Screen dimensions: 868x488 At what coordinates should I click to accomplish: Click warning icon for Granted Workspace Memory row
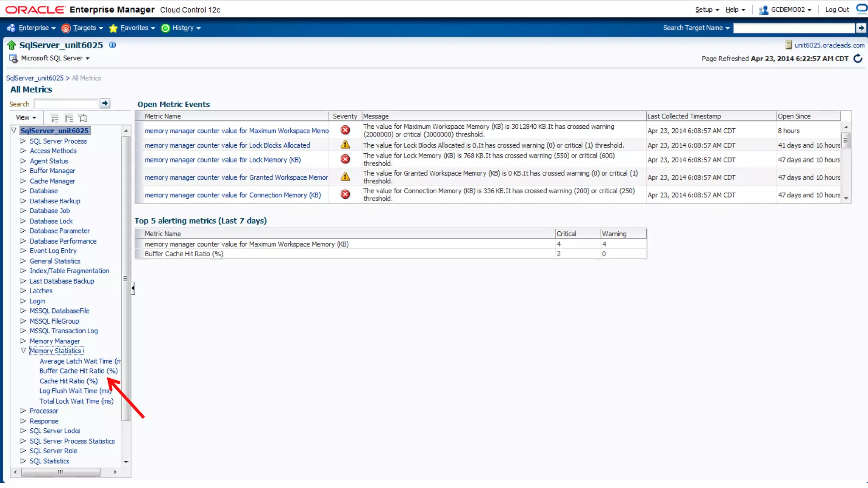point(345,177)
